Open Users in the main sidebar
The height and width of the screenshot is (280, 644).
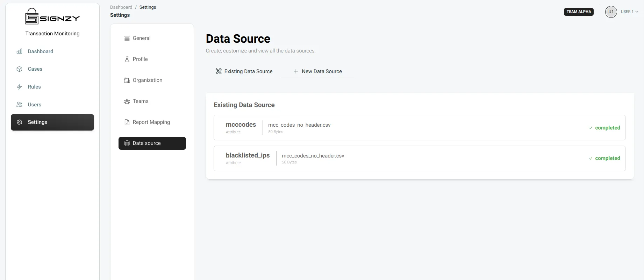pos(52,105)
